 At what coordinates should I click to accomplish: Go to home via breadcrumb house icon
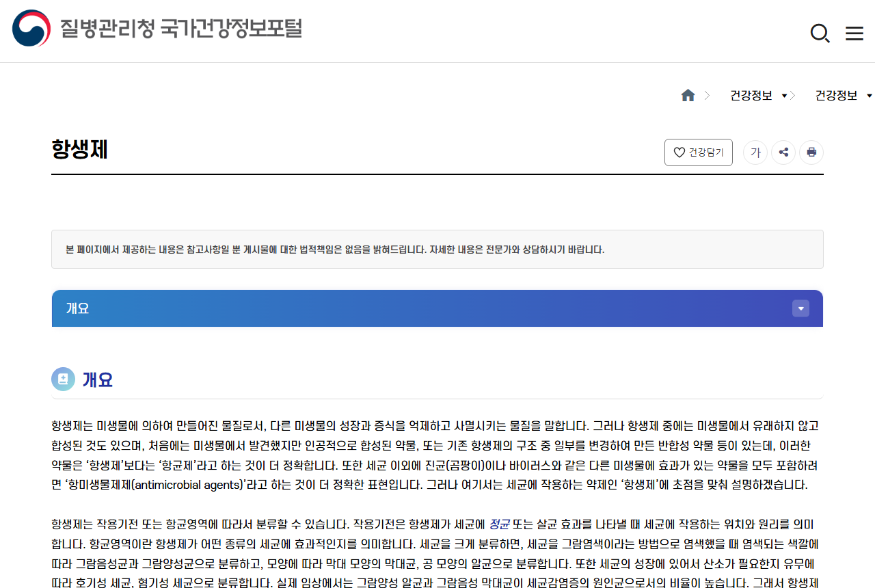(x=688, y=96)
